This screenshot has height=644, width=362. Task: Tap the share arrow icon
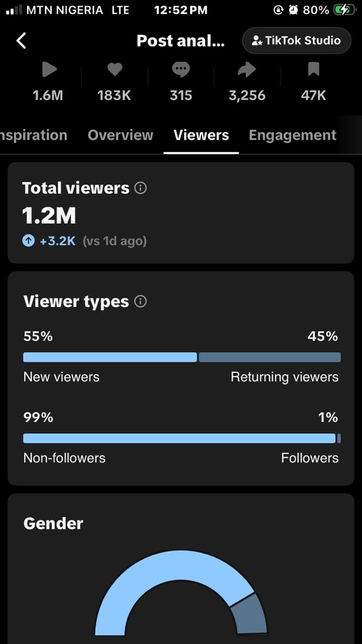pyautogui.click(x=247, y=69)
